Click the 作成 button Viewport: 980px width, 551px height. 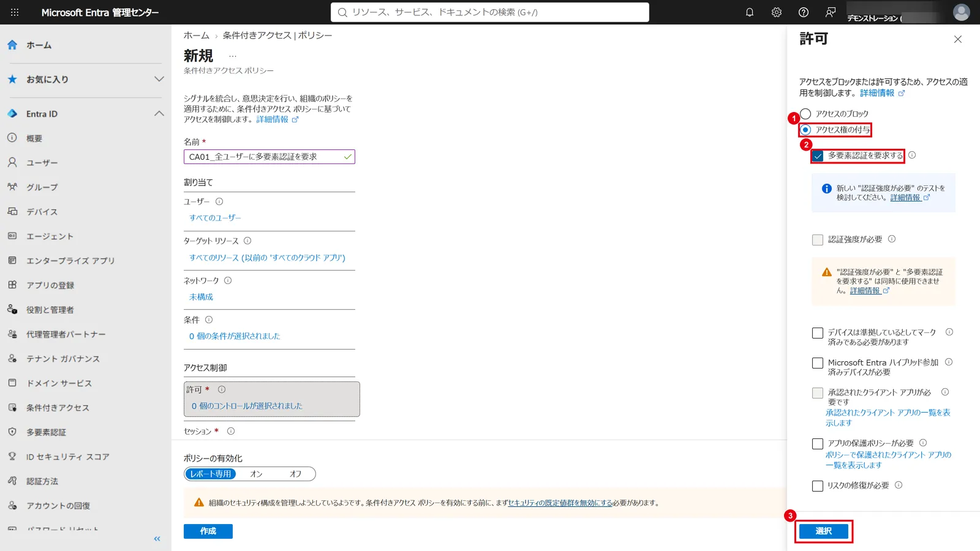click(208, 531)
